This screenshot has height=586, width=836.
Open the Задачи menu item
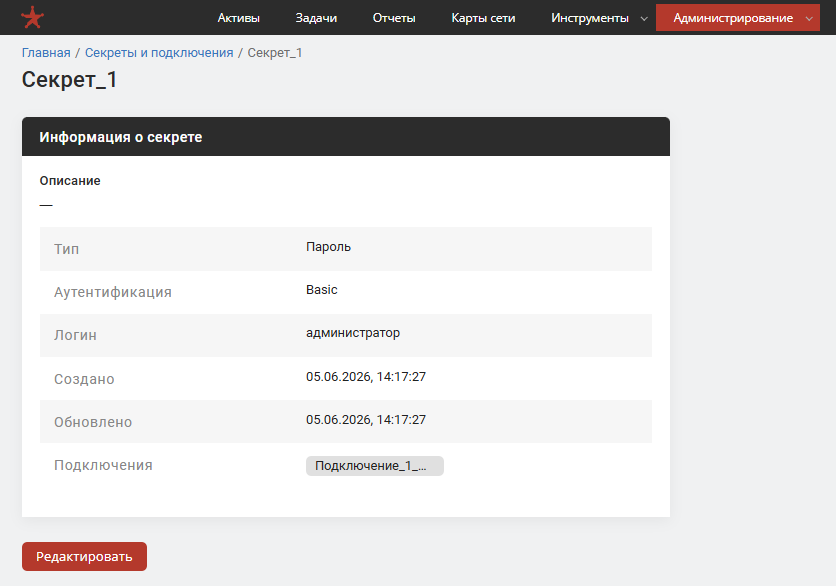click(x=316, y=18)
